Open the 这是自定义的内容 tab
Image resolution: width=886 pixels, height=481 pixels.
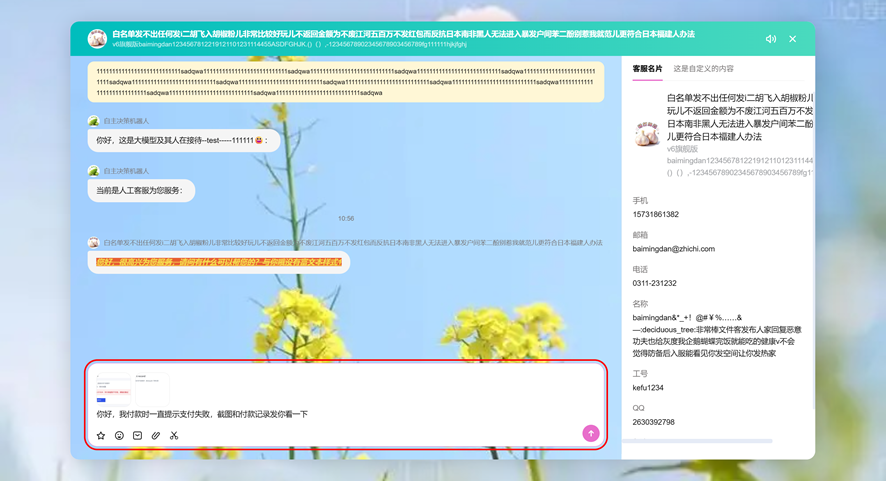coord(703,68)
